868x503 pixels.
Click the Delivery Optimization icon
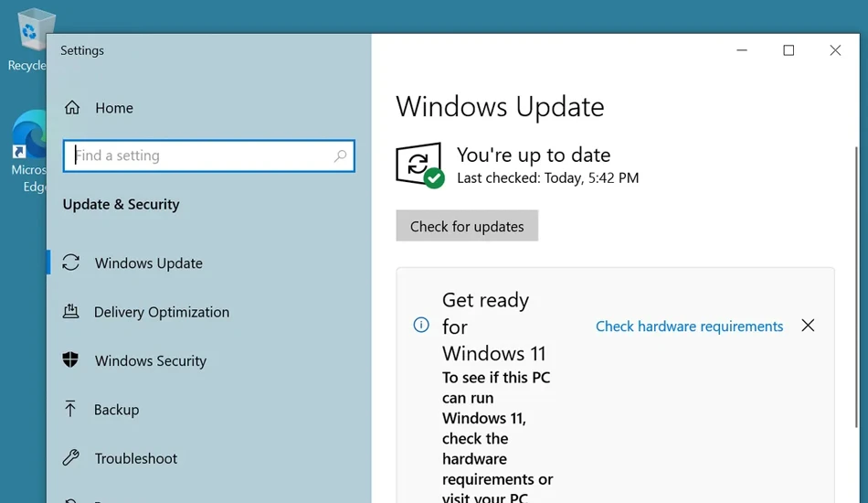(x=70, y=311)
